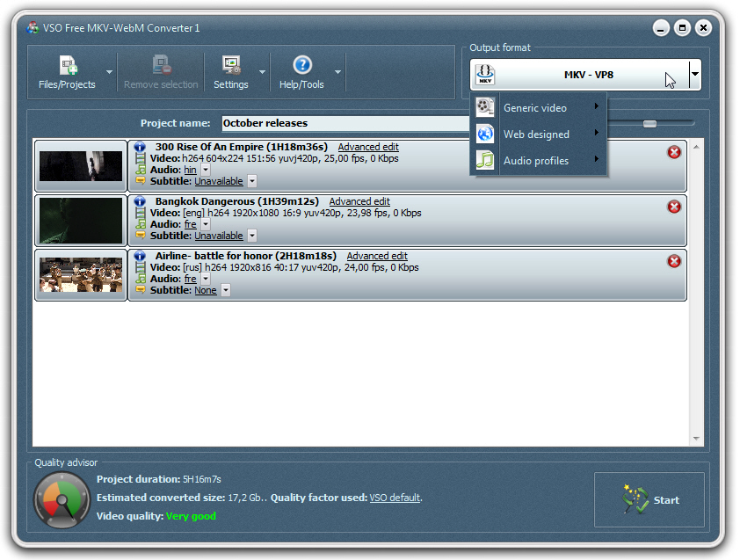Image resolution: width=740 pixels, height=560 pixels.
Task: Expand the Help/Tools dropdown arrow
Action: [x=337, y=72]
